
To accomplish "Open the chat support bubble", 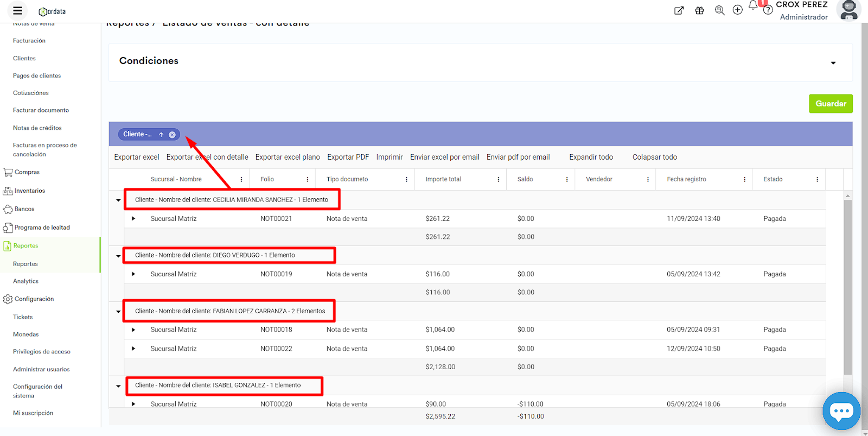I will tap(841, 411).
